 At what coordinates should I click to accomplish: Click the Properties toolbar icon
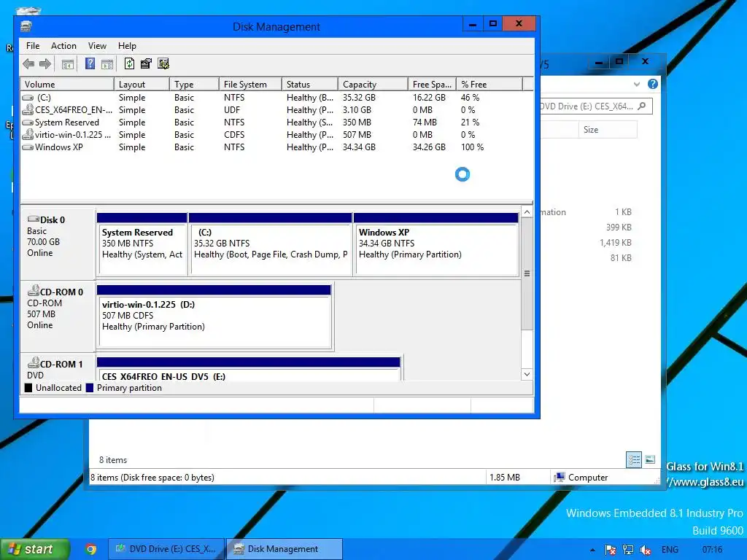pyautogui.click(x=146, y=63)
